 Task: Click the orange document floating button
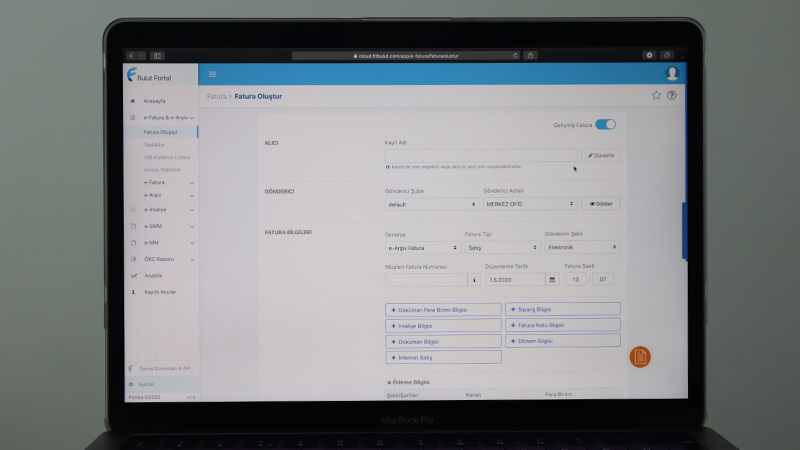[x=640, y=357]
